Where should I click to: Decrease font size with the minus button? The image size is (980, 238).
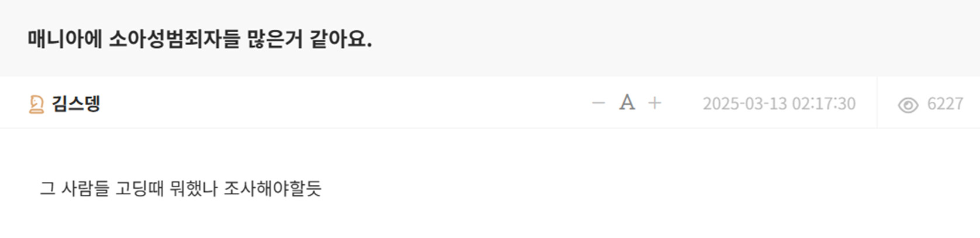(598, 104)
